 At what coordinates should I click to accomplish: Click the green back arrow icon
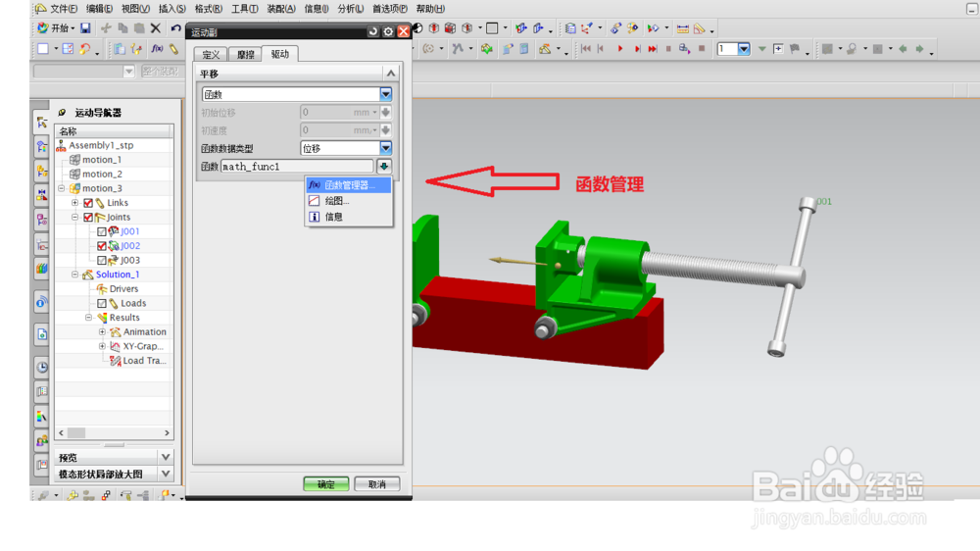[903, 49]
